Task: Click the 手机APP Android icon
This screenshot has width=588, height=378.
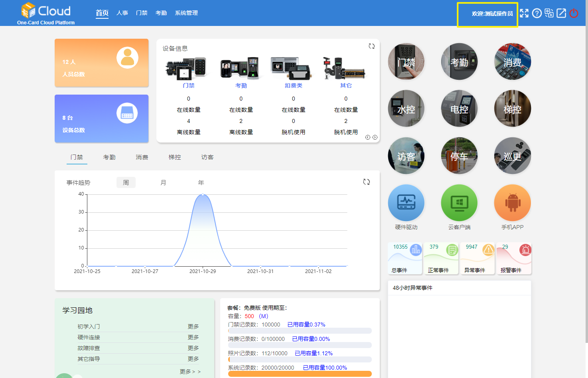Action: pos(512,203)
